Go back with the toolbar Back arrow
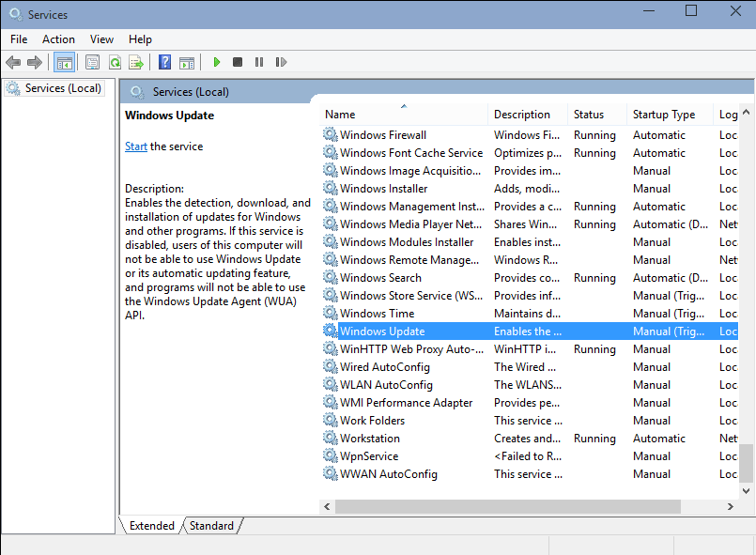Image resolution: width=756 pixels, height=555 pixels. (13, 62)
